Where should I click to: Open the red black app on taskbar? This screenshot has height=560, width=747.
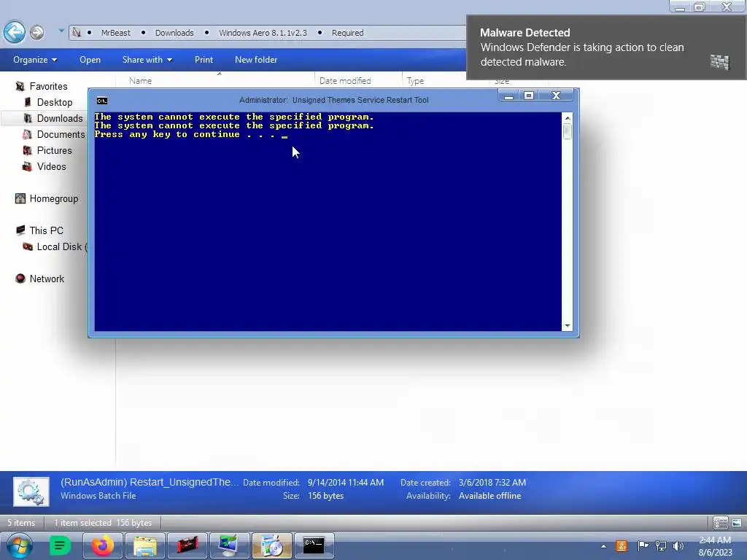pyautogui.click(x=187, y=545)
